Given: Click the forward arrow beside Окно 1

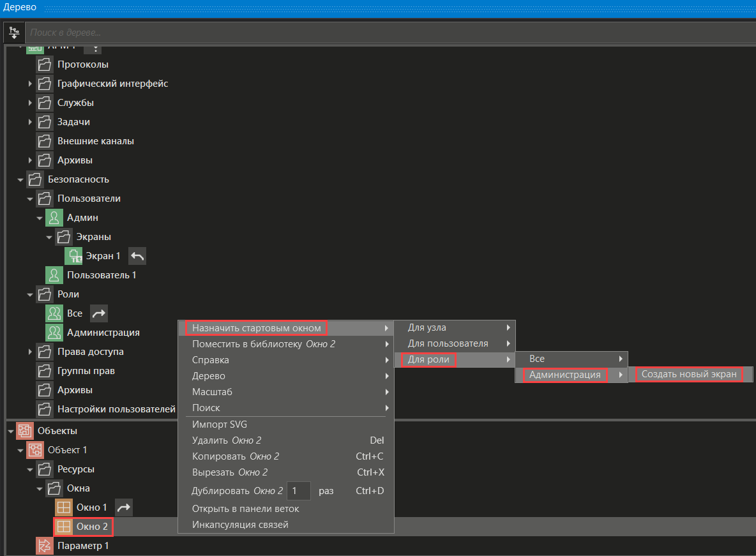Looking at the screenshot, I should point(124,507).
